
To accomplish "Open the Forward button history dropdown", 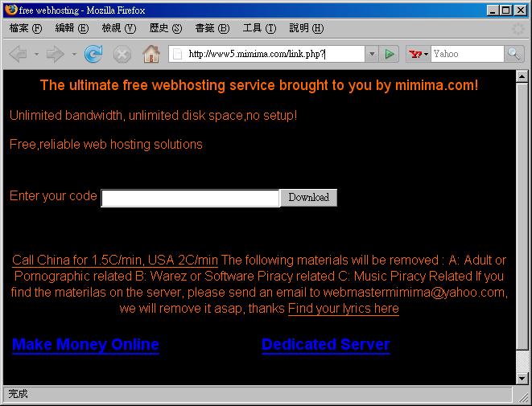I will [74, 54].
